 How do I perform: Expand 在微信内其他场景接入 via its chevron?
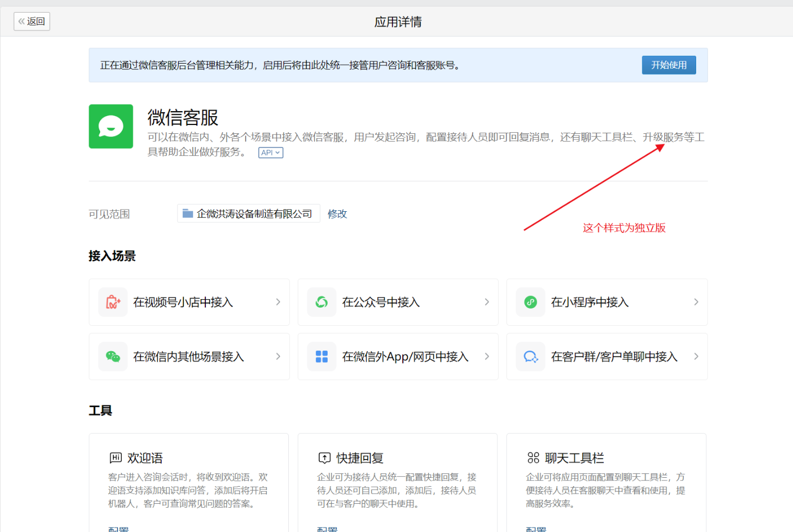pos(278,357)
